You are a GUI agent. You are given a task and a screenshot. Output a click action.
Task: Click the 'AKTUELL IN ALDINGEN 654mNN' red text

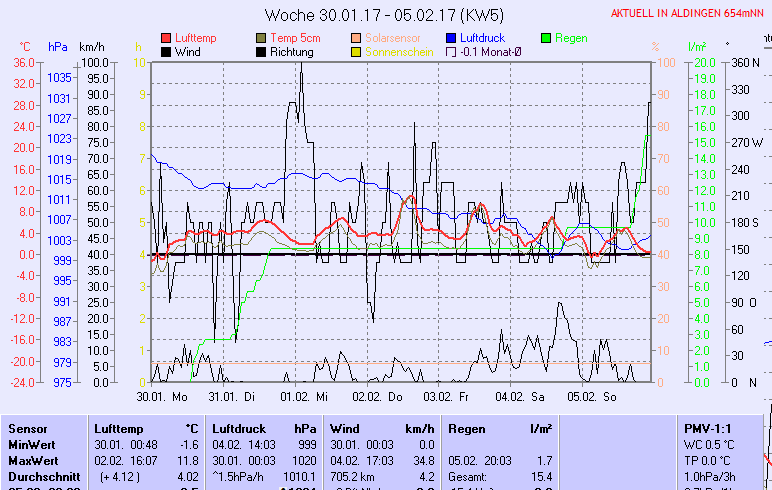pyautogui.click(x=687, y=14)
